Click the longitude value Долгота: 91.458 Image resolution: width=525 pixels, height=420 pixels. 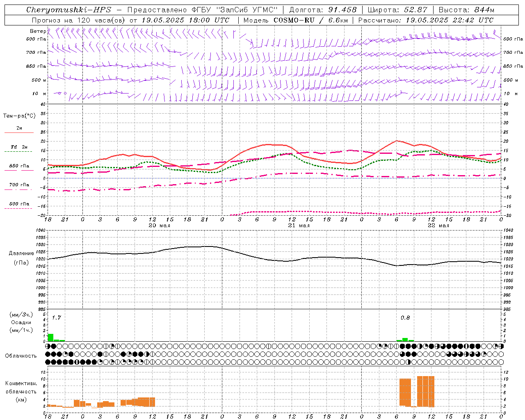pyautogui.click(x=323, y=10)
